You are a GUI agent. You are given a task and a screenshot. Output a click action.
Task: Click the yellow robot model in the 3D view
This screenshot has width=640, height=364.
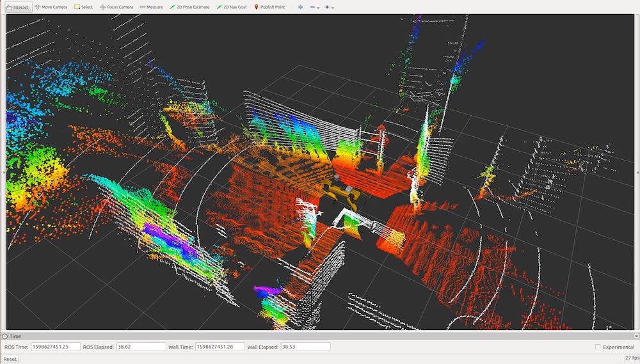click(339, 191)
